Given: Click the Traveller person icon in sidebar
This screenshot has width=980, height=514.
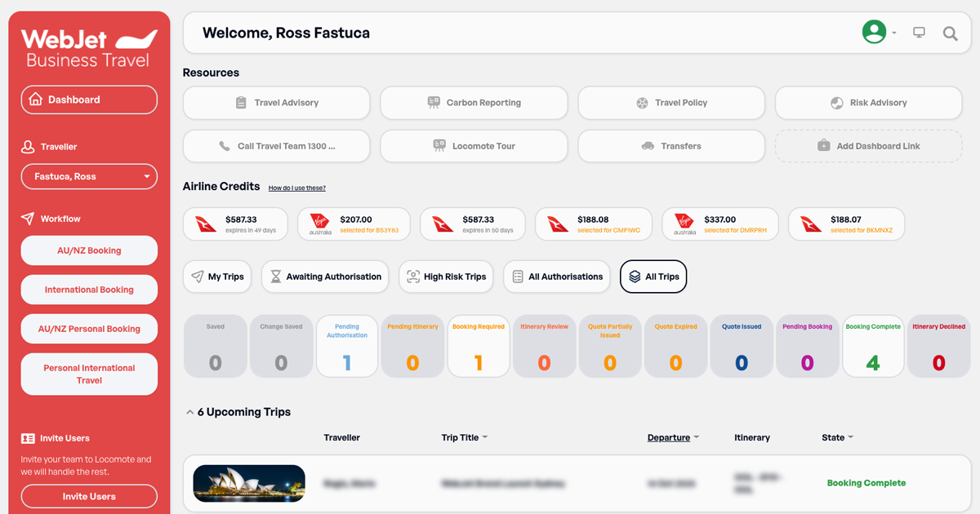Looking at the screenshot, I should coord(27,147).
